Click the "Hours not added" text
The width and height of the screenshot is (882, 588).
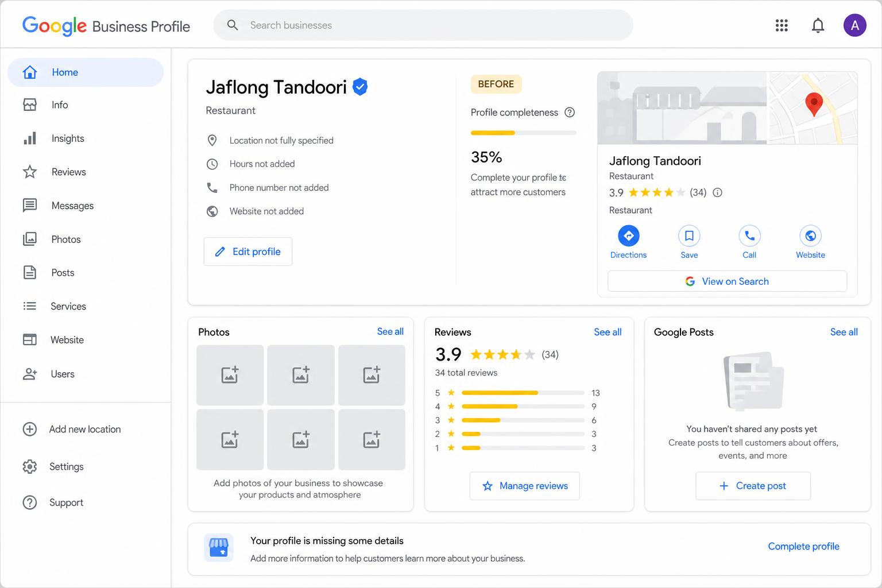coord(262,164)
